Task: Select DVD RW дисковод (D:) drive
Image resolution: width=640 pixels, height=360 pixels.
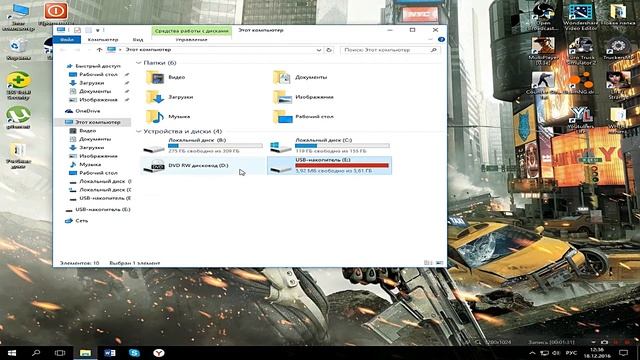Action: (x=203, y=166)
